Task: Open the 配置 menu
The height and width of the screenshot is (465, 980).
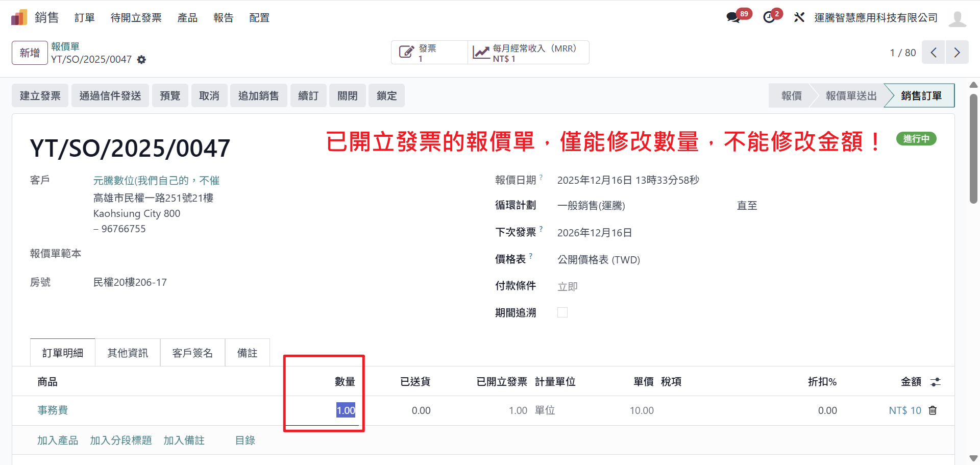Action: (x=259, y=18)
